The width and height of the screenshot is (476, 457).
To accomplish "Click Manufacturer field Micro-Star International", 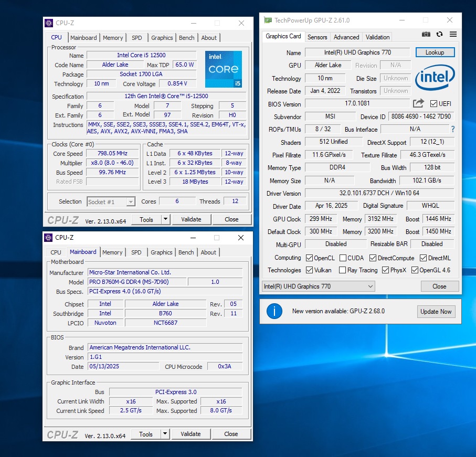I will [x=165, y=272].
